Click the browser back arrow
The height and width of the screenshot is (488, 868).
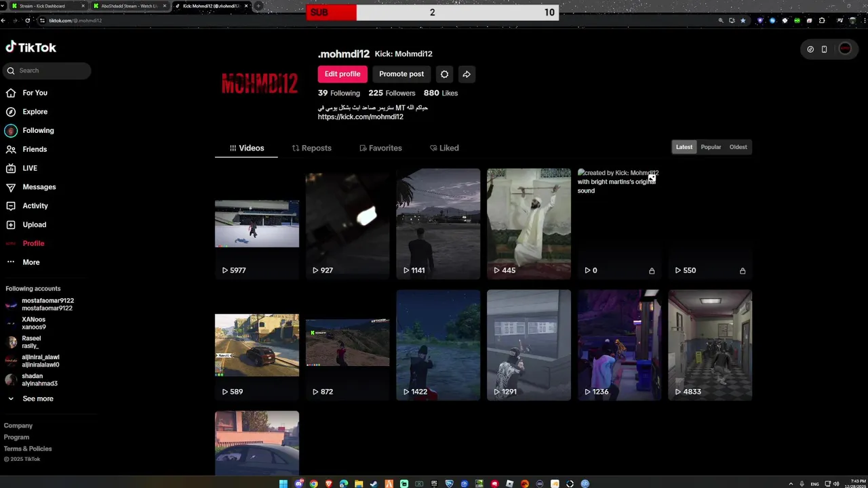pyautogui.click(x=3, y=20)
